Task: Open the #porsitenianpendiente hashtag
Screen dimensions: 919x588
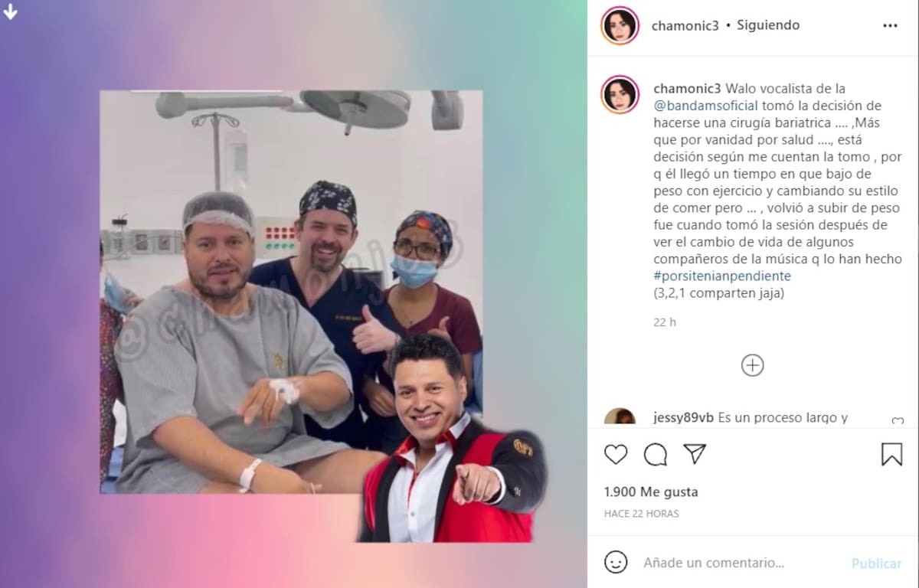Action: point(722,276)
